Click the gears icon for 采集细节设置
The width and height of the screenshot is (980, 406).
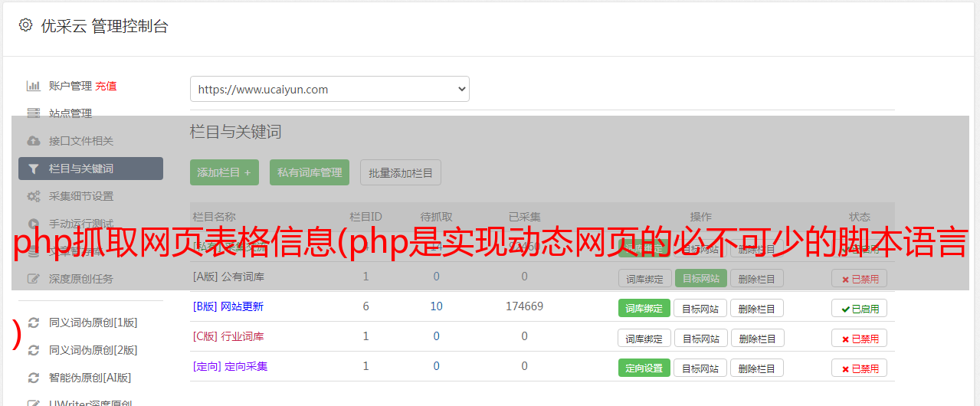pyautogui.click(x=33, y=196)
